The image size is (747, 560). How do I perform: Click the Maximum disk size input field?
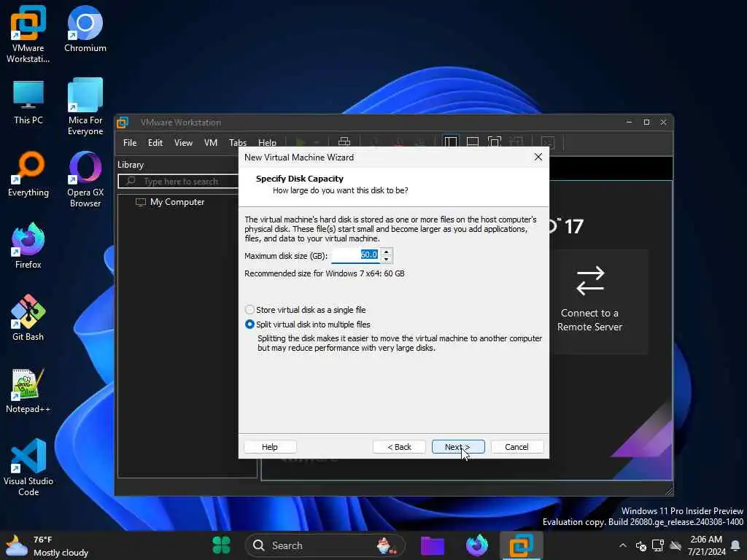[x=355, y=255]
